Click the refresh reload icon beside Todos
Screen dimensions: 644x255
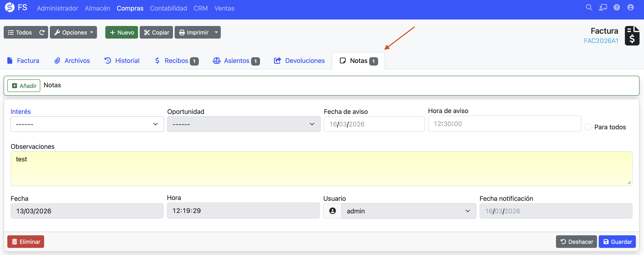(42, 32)
